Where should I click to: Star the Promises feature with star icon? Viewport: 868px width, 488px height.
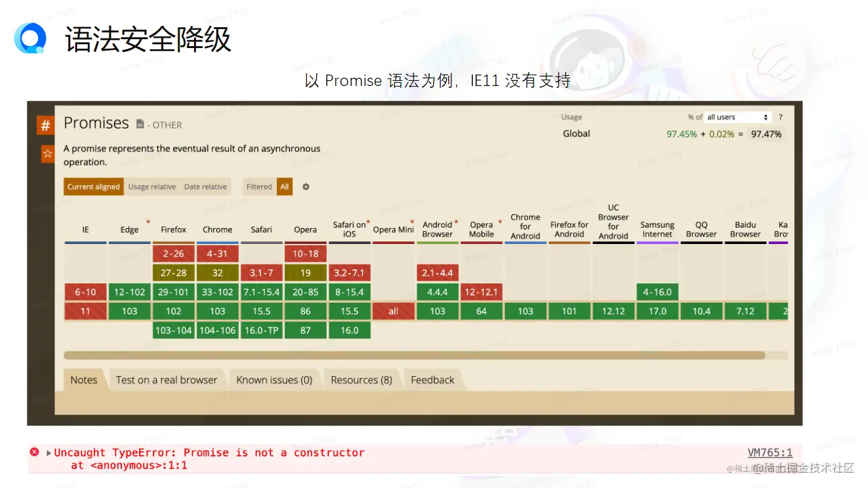click(x=47, y=153)
